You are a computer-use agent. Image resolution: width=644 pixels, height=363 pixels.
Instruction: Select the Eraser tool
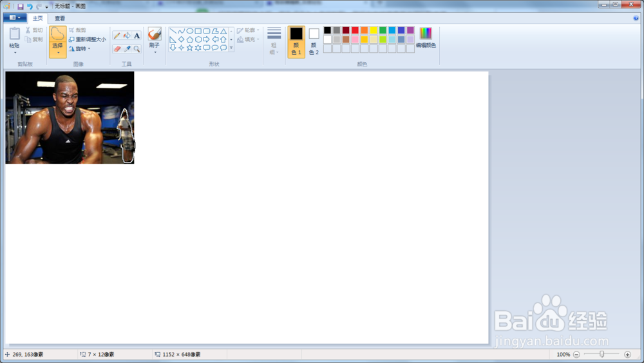tap(117, 49)
